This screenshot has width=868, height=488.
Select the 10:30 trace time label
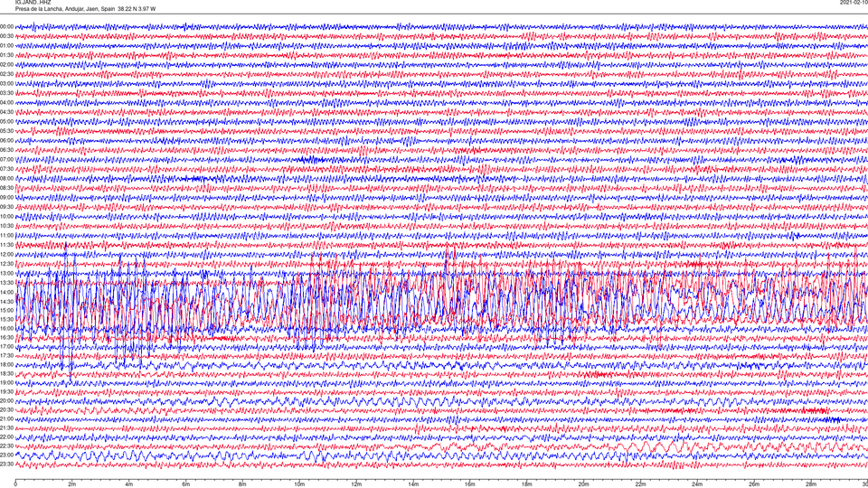(x=6, y=226)
